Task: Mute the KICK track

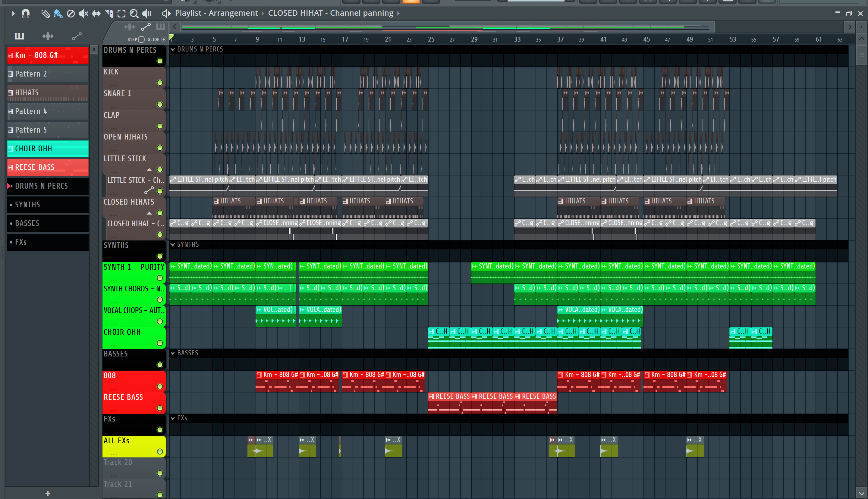Action: [160, 83]
